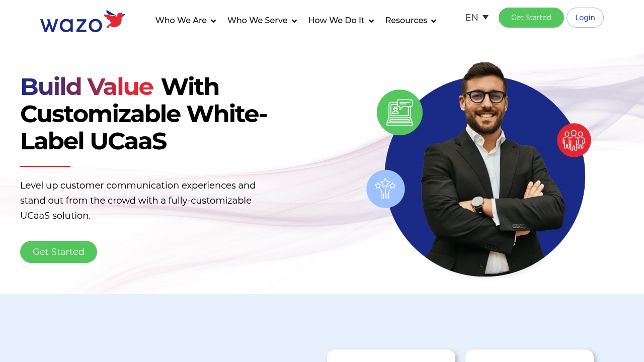Open the EN language dropdown
Screen dimensions: 644x362
(x=476, y=18)
